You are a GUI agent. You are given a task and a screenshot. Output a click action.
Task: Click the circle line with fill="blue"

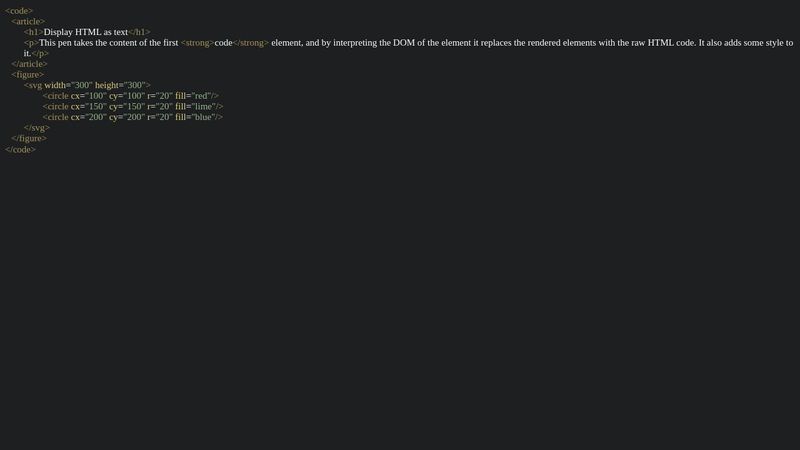tap(133, 117)
